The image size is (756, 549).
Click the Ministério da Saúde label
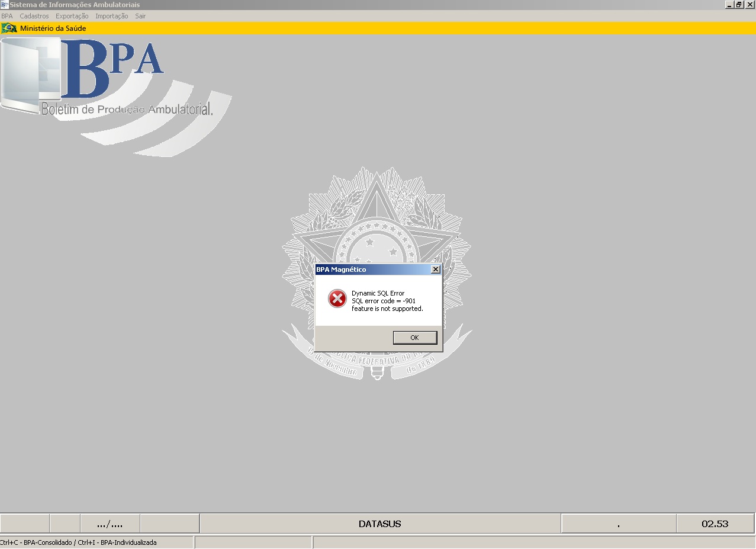[x=53, y=28]
